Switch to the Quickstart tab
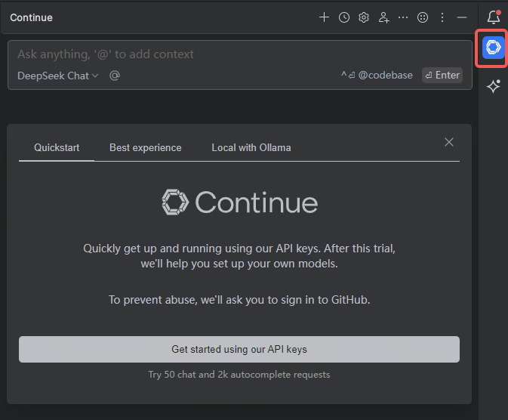508x420 pixels. point(57,147)
